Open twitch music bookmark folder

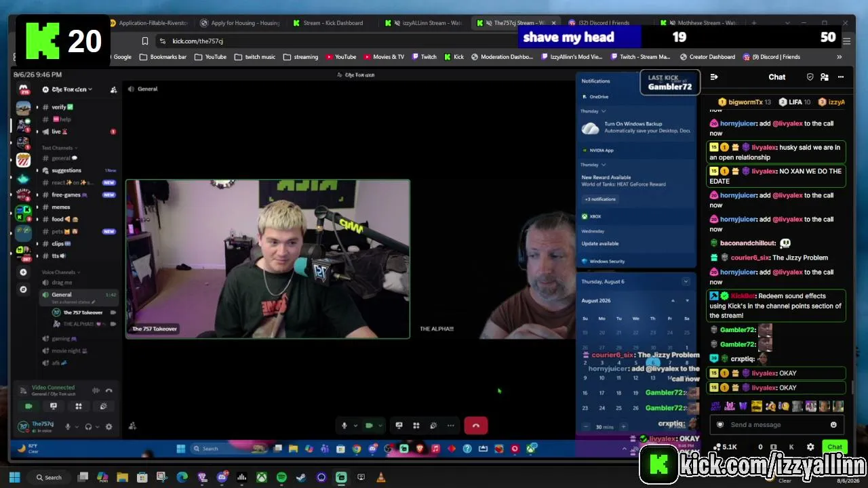(255, 57)
